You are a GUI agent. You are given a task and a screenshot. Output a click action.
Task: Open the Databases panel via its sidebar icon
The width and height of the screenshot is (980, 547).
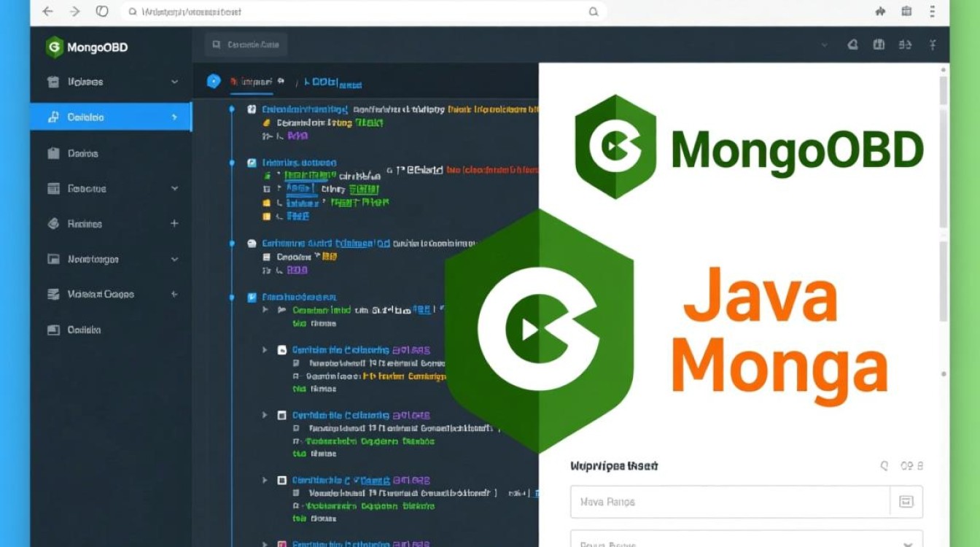tap(54, 153)
